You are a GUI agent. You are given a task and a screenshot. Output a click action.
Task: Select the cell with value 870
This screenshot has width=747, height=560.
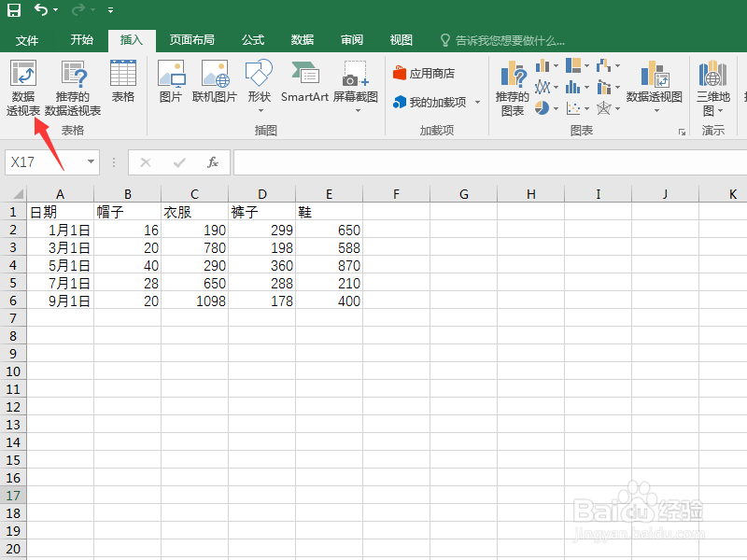tap(329, 265)
